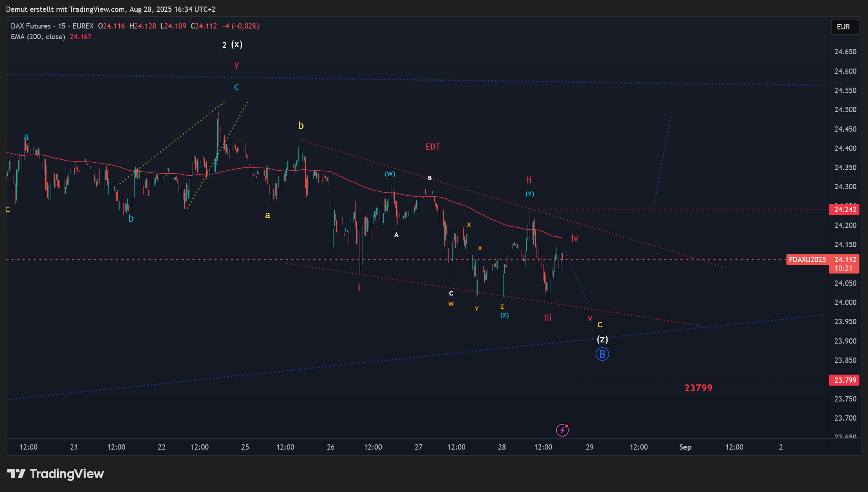Click the white (z) wave label
This screenshot has width=868, height=492.
(602, 339)
